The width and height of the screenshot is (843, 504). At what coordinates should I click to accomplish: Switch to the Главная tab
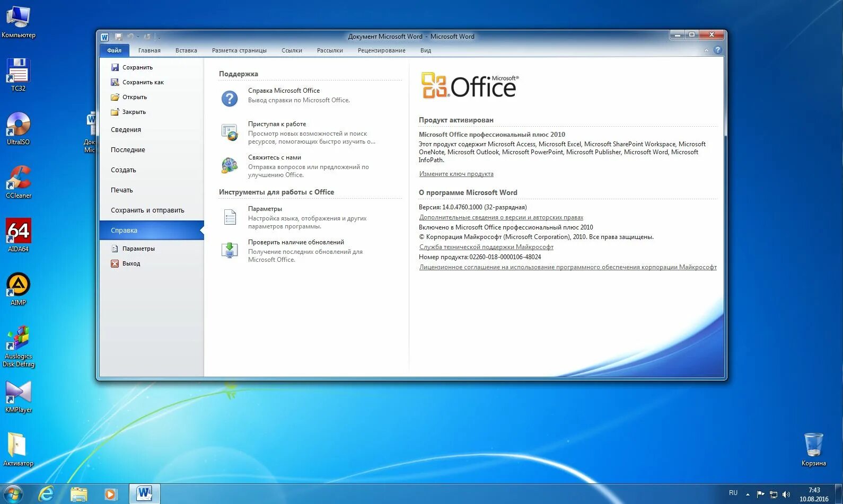150,50
